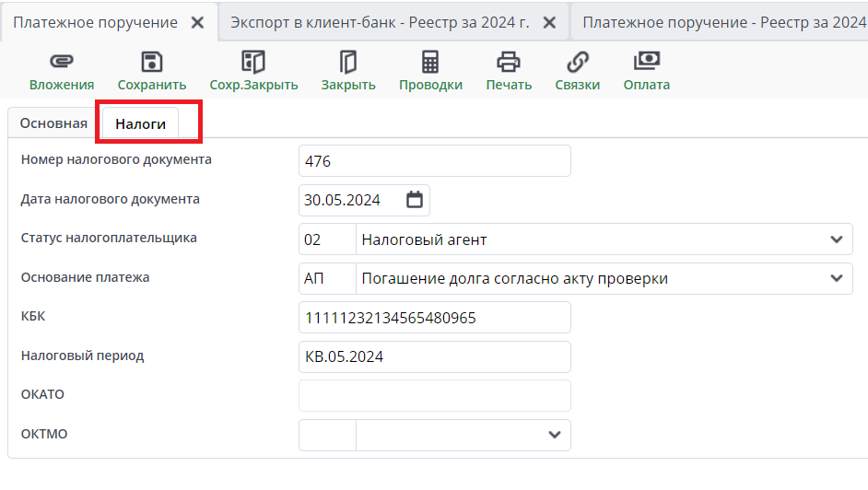Close the Экспорт в клиент-банк tab
This screenshot has height=490, width=868.
549,23
